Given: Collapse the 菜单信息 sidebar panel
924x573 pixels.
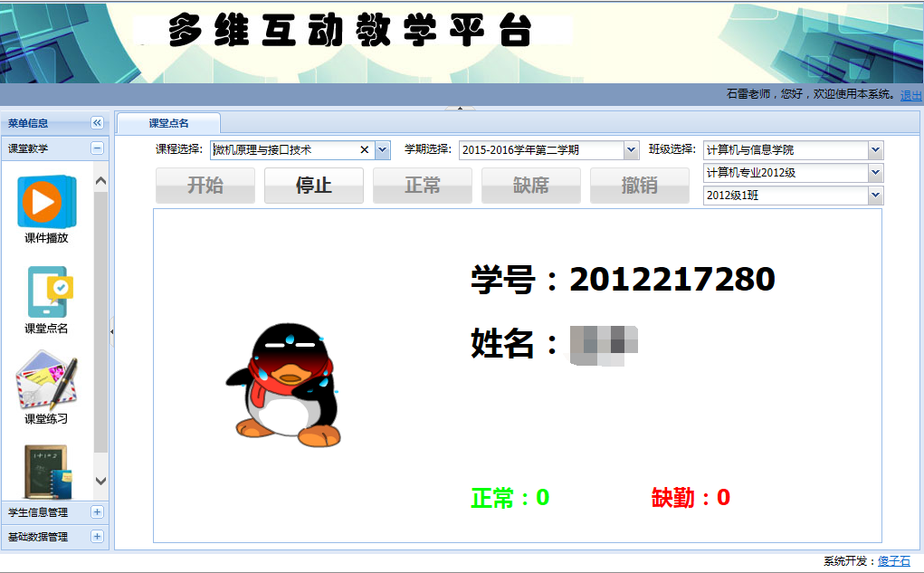Looking at the screenshot, I should pyautogui.click(x=97, y=122).
